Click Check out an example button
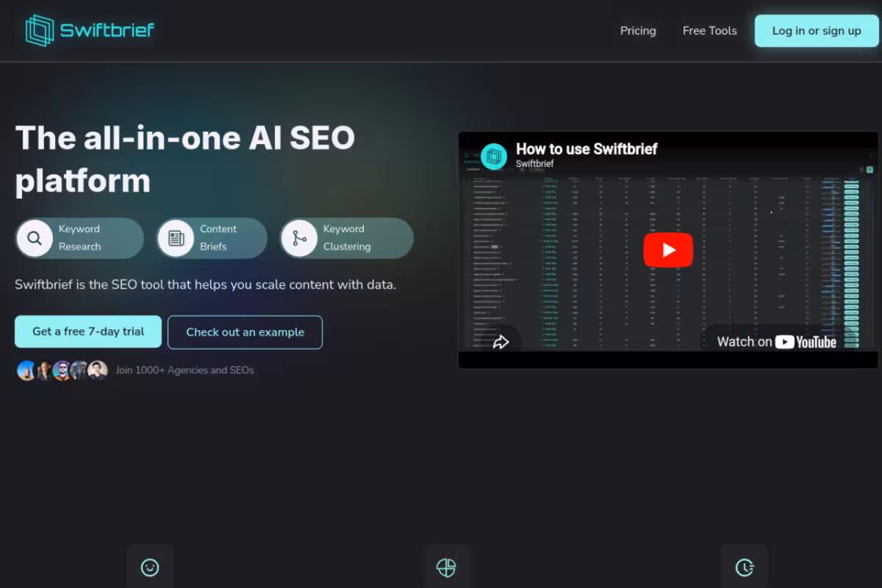The image size is (882, 588). 245,332
